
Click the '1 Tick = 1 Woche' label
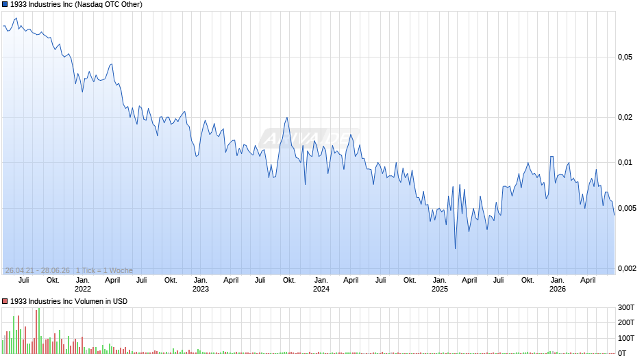click(104, 270)
